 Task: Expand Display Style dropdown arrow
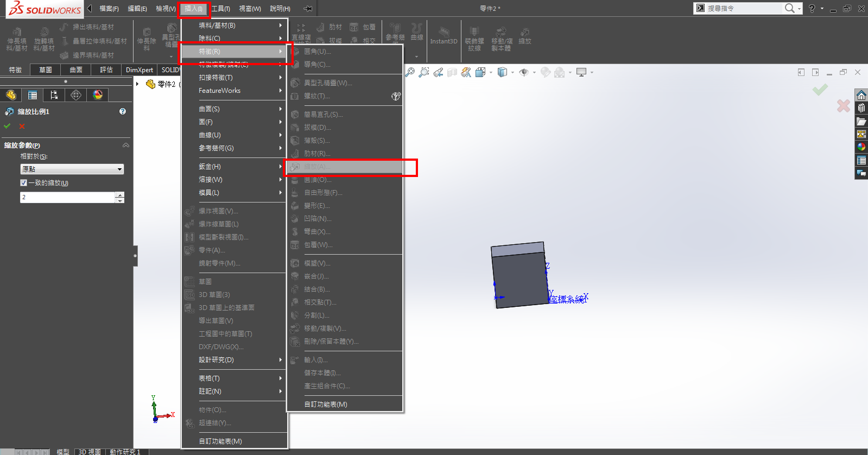point(512,72)
